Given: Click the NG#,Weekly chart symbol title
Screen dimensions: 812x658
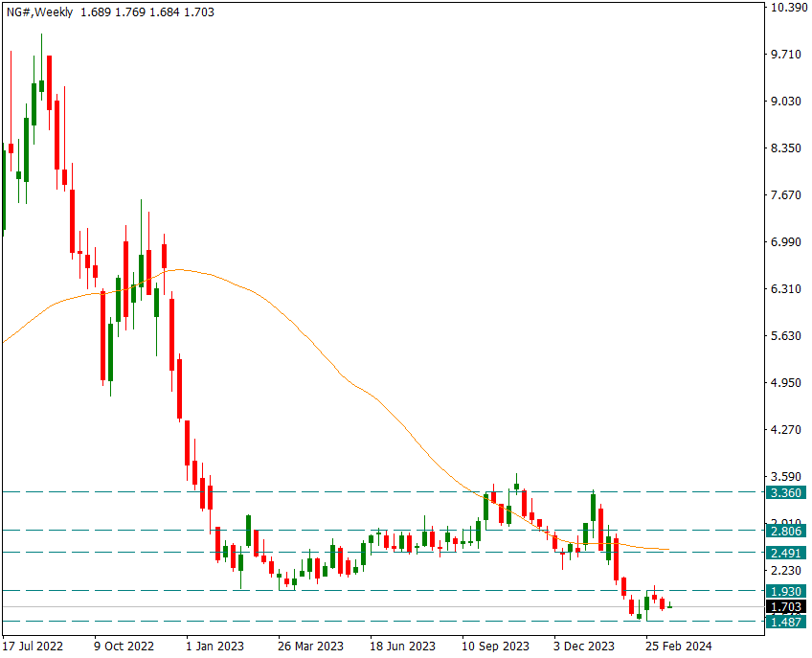Looking at the screenshot, I should coord(39,11).
